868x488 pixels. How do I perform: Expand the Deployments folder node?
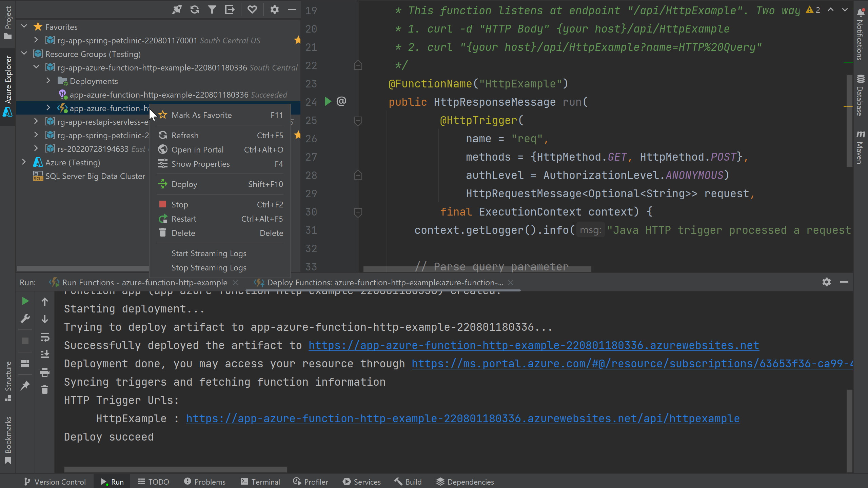coord(48,81)
